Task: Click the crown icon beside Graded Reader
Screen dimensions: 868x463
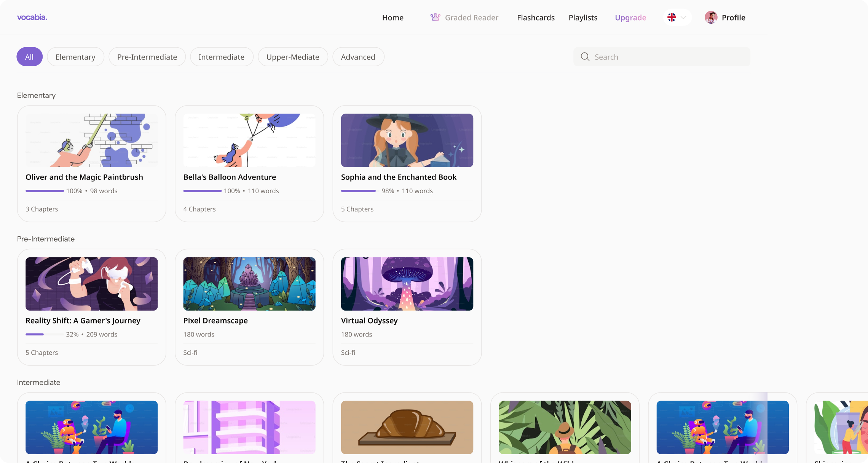Action: [435, 17]
